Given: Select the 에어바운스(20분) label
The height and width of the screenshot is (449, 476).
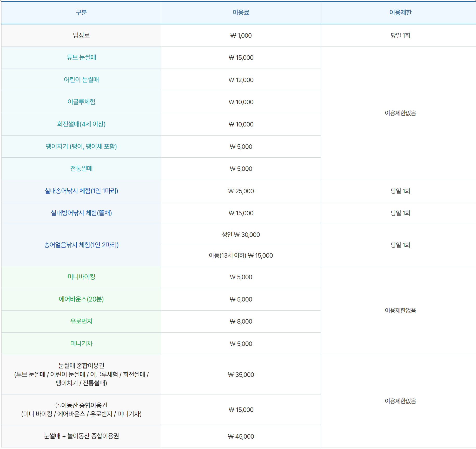Looking at the screenshot, I should click(x=81, y=299).
